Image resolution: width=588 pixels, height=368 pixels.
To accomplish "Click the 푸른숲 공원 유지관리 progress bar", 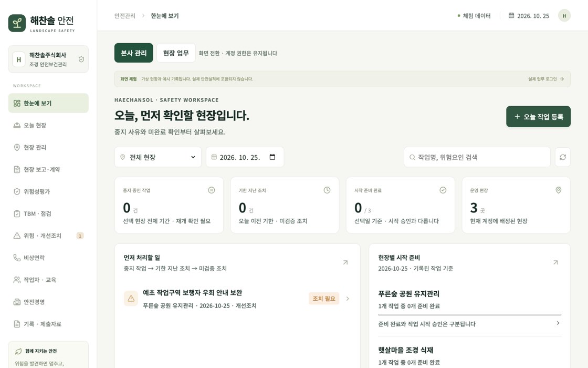I will pos(469,314).
